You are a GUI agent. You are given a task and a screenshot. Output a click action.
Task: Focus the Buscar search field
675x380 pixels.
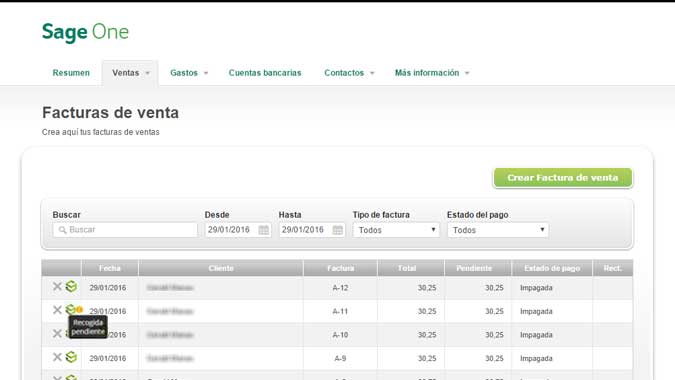click(x=125, y=230)
